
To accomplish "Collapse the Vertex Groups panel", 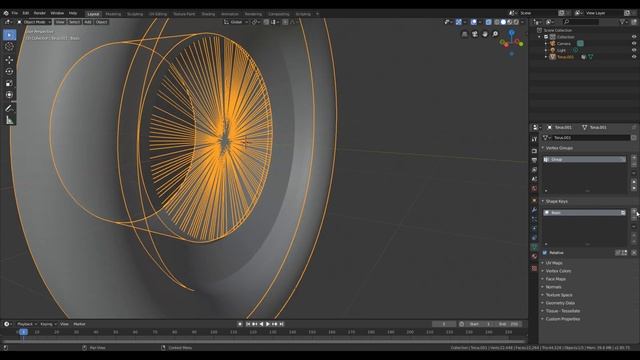I will [559, 148].
